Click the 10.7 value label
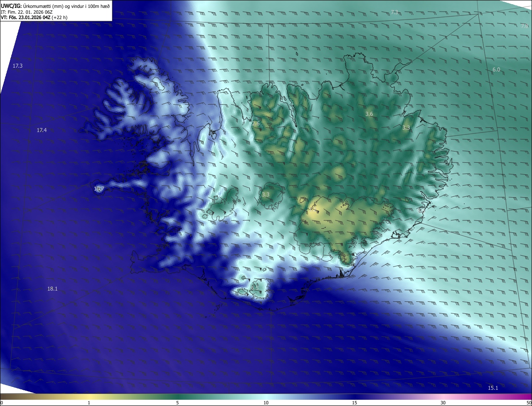The height and width of the screenshot is (406, 532). pos(99,189)
